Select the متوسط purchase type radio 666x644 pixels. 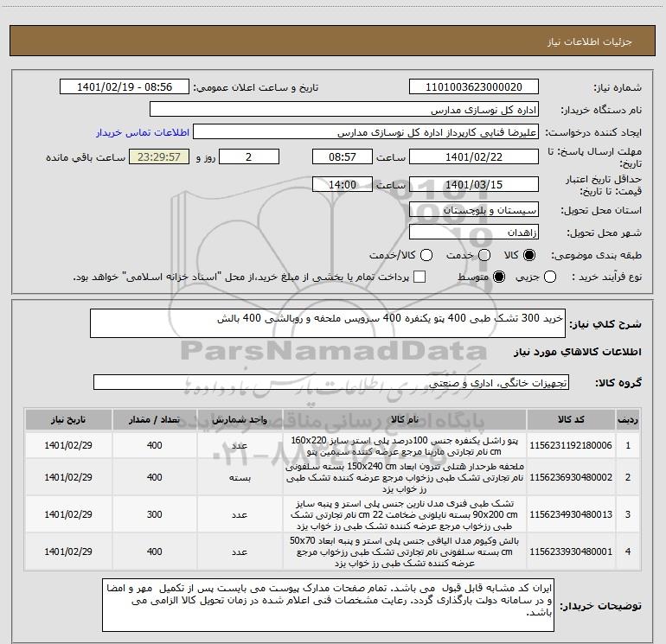tap(499, 277)
